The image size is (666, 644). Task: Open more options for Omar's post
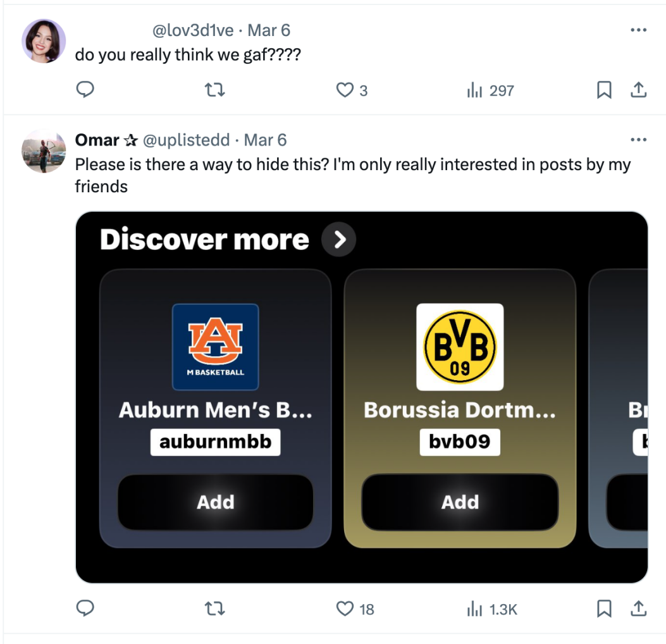click(x=638, y=140)
